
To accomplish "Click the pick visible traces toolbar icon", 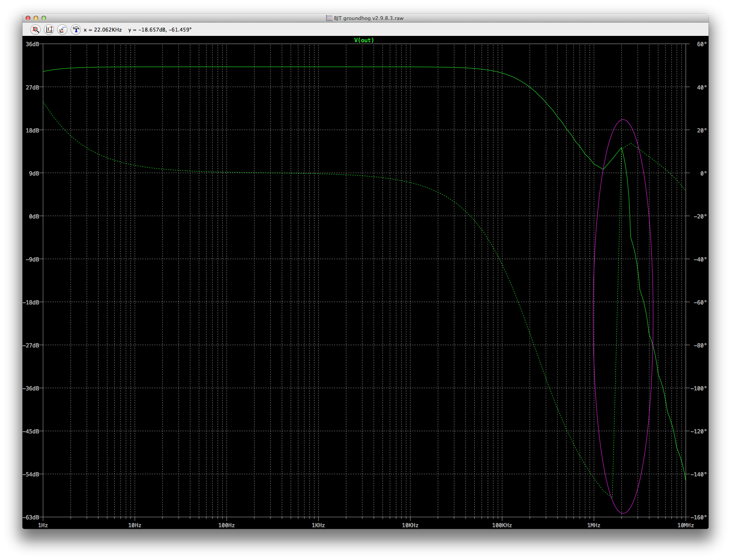I will pyautogui.click(x=62, y=30).
